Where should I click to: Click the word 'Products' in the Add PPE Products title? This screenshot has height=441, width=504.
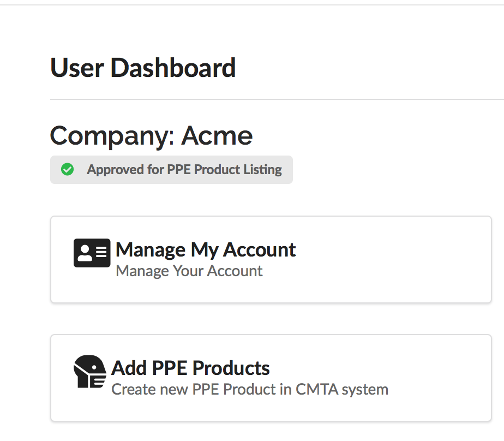coord(231,368)
